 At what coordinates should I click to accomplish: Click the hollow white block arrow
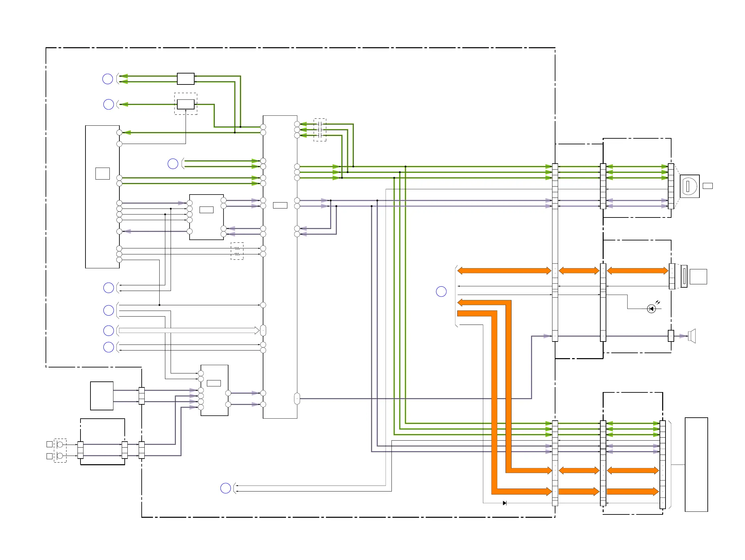[189, 330]
